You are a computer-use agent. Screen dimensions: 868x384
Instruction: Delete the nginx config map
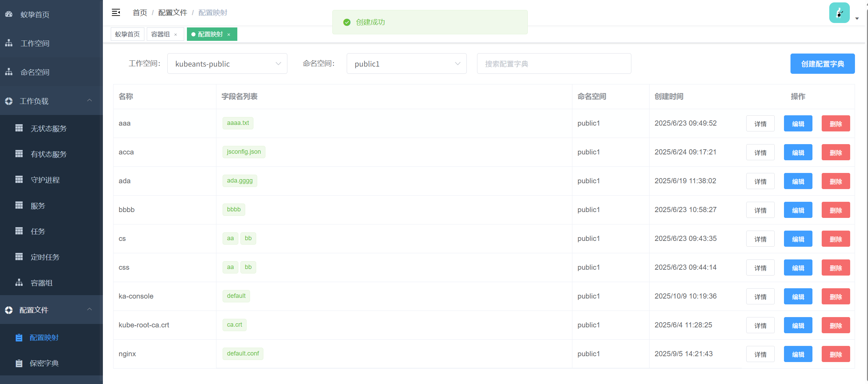coord(835,354)
